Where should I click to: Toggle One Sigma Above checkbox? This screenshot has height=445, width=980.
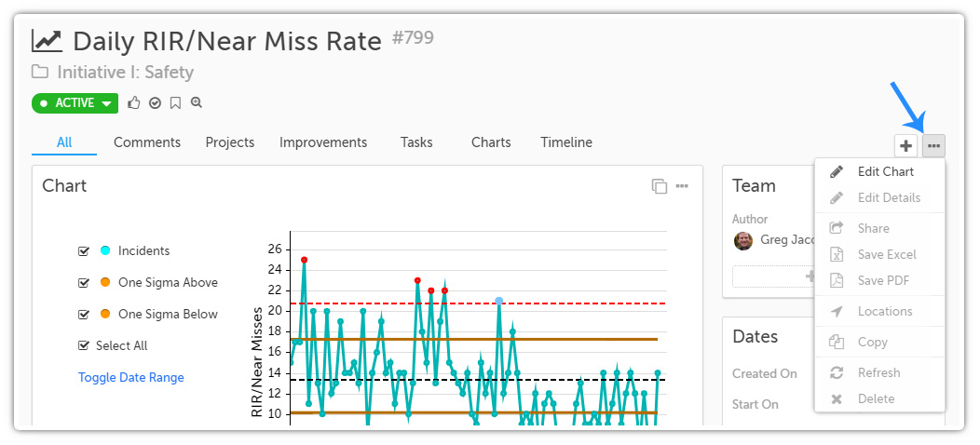pos(83,283)
